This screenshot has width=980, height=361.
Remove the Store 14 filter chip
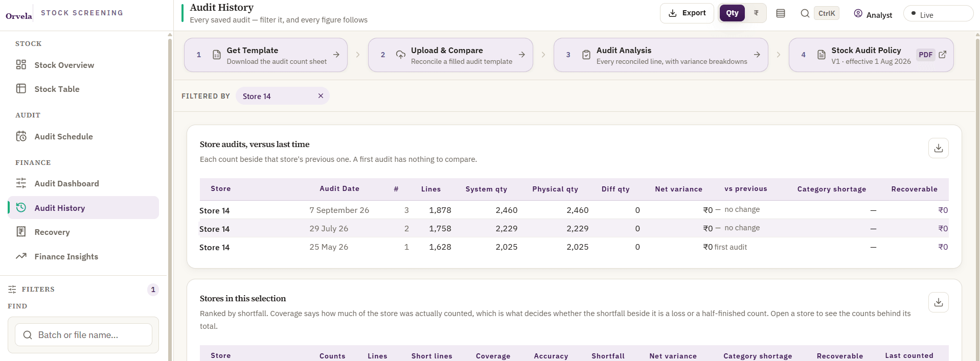[321, 96]
